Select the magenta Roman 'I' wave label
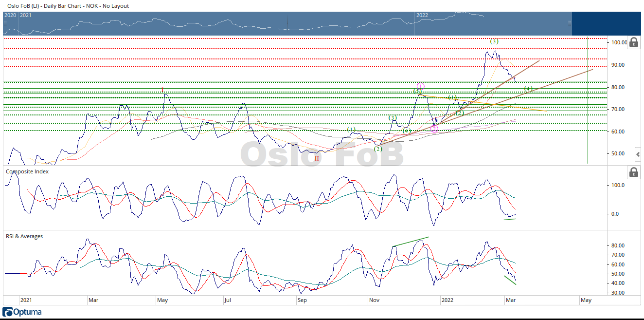The image size is (644, 320). pos(162,90)
